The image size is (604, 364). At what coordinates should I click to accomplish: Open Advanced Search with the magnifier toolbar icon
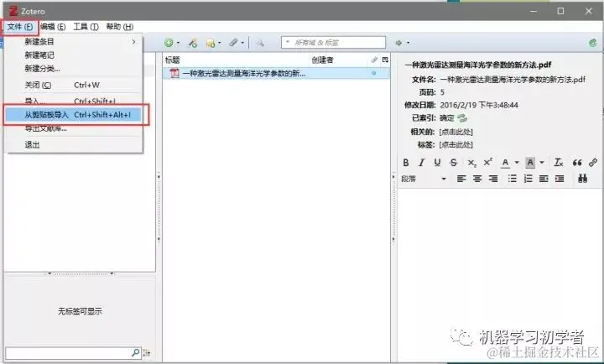click(x=260, y=43)
